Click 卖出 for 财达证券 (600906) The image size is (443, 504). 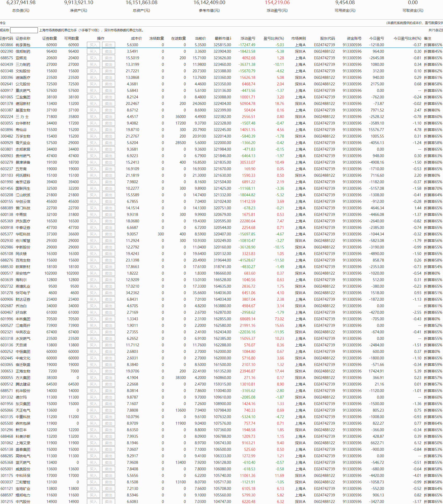[x=108, y=299]
